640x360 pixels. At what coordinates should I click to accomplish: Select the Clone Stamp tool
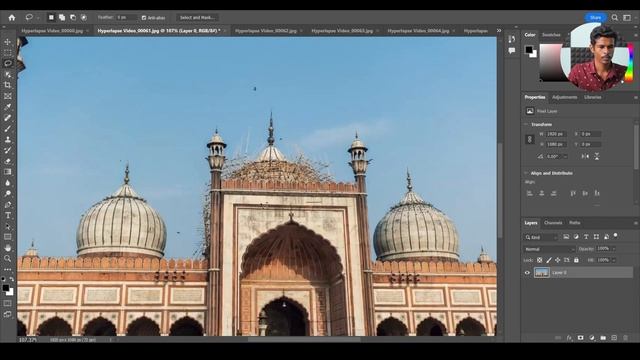click(8, 139)
